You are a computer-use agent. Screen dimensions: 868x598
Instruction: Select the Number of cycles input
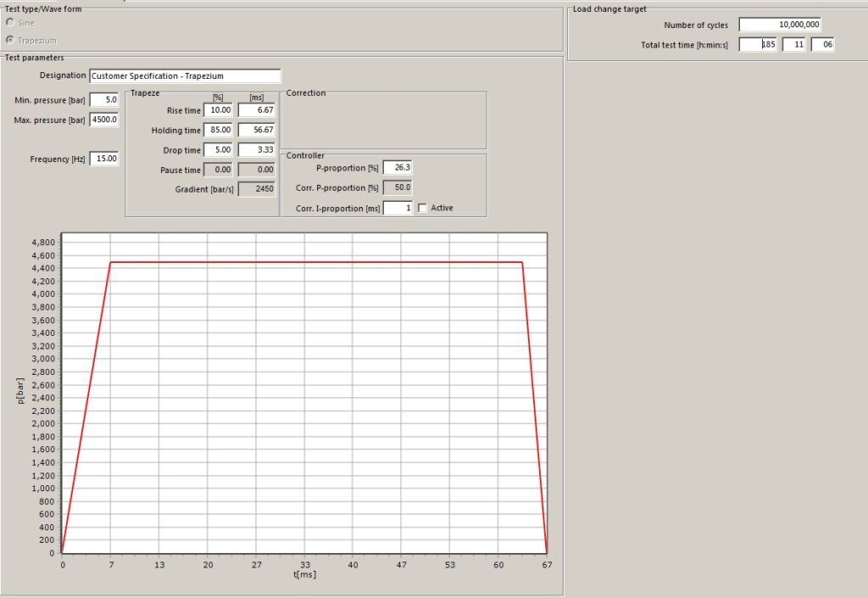[x=782, y=25]
